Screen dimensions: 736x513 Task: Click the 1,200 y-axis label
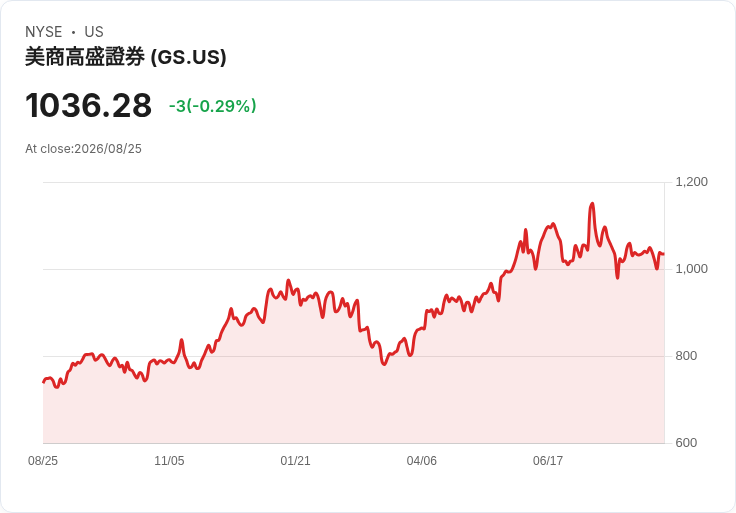pyautogui.click(x=691, y=182)
